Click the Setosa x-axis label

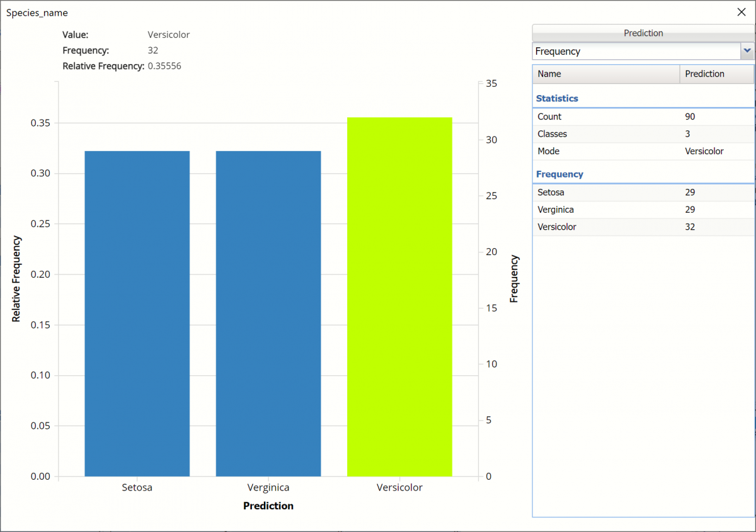tap(137, 487)
